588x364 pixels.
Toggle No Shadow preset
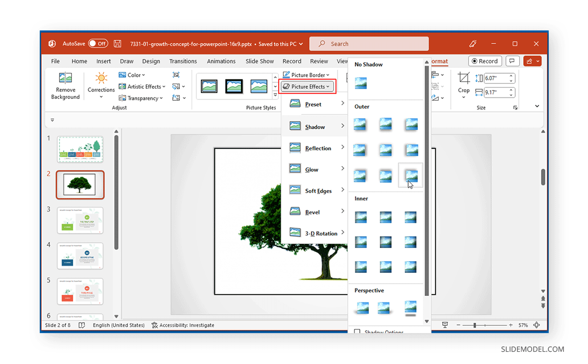361,83
